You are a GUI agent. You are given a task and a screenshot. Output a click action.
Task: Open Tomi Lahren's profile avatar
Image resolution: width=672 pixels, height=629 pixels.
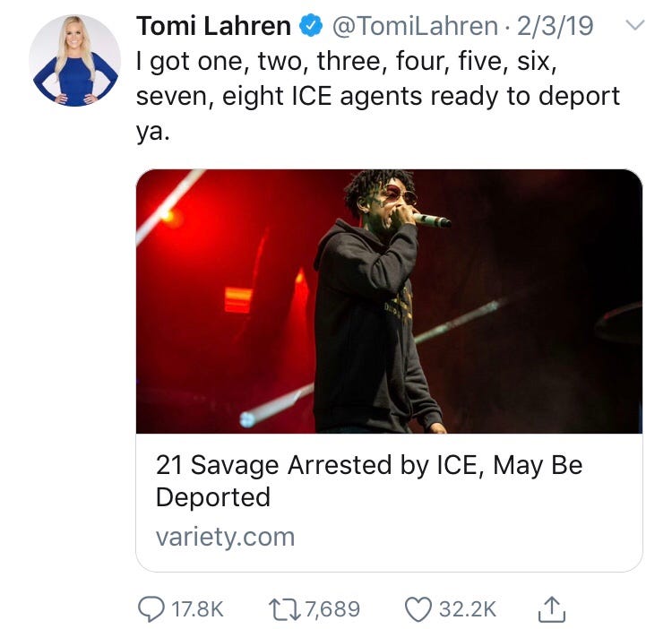[74, 61]
